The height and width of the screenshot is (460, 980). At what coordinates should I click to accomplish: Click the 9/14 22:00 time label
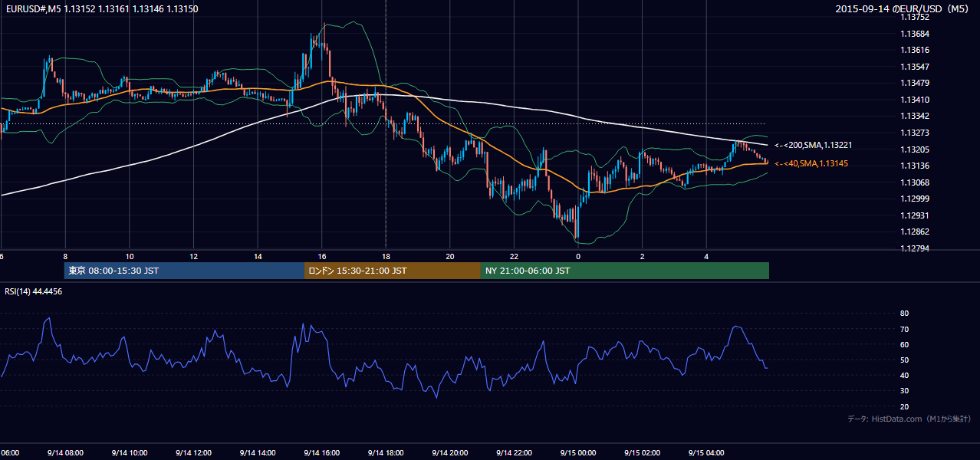tap(514, 452)
